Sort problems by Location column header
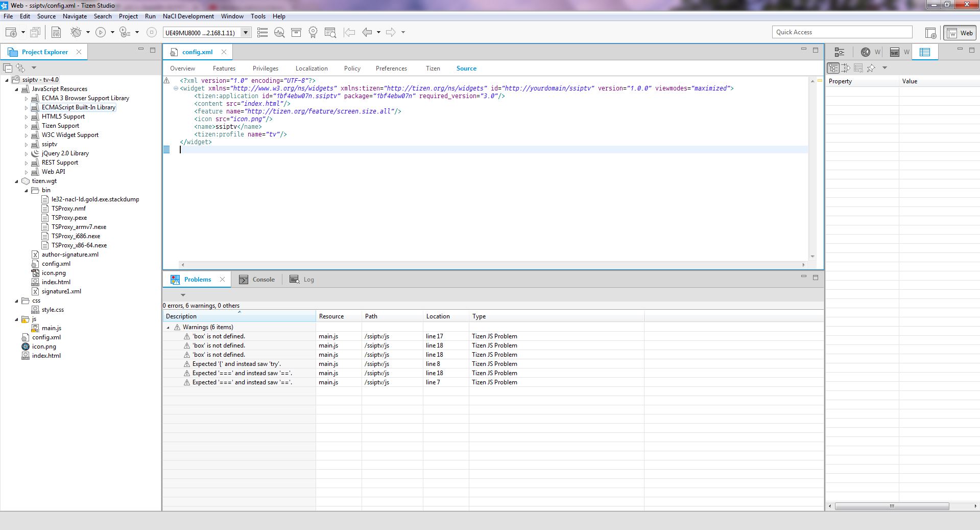The image size is (980, 530). click(446, 316)
